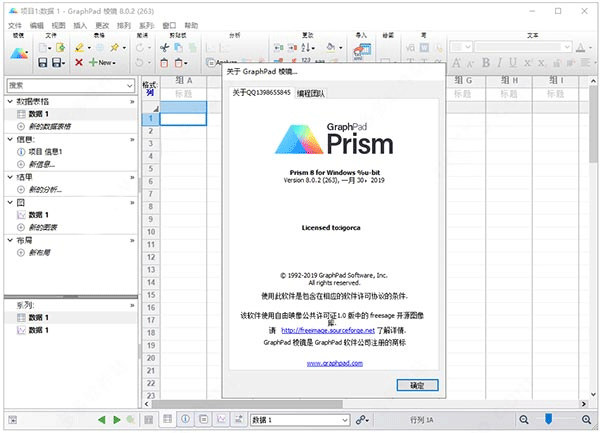Click the layout sheet icon in bottom bar
Viewport: 600px width, 433px height.
pos(239,419)
